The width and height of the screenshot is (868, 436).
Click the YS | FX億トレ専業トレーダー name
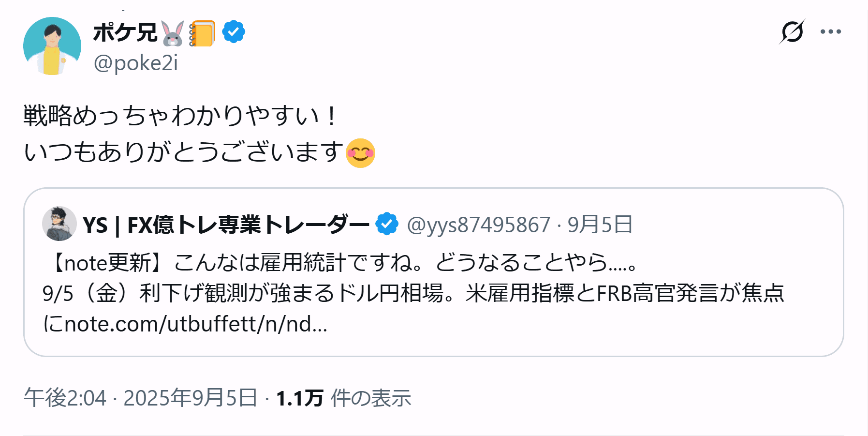[x=226, y=225]
